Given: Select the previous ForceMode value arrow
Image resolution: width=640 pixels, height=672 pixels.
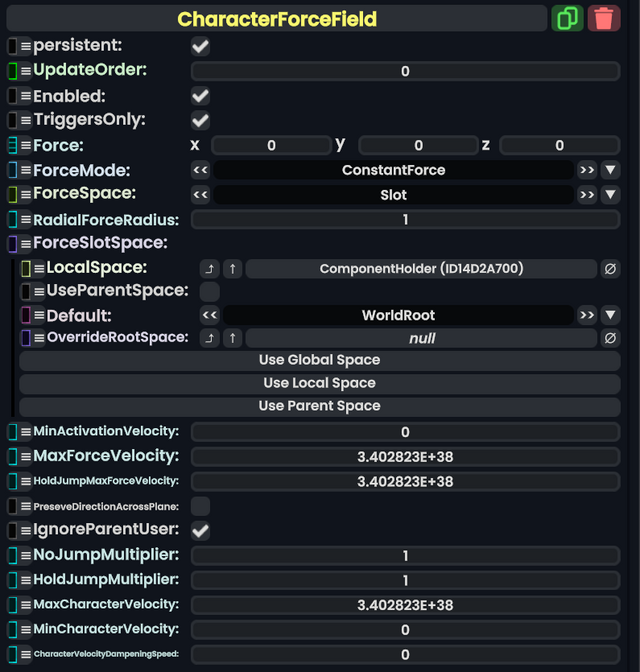Looking at the screenshot, I should (x=201, y=170).
